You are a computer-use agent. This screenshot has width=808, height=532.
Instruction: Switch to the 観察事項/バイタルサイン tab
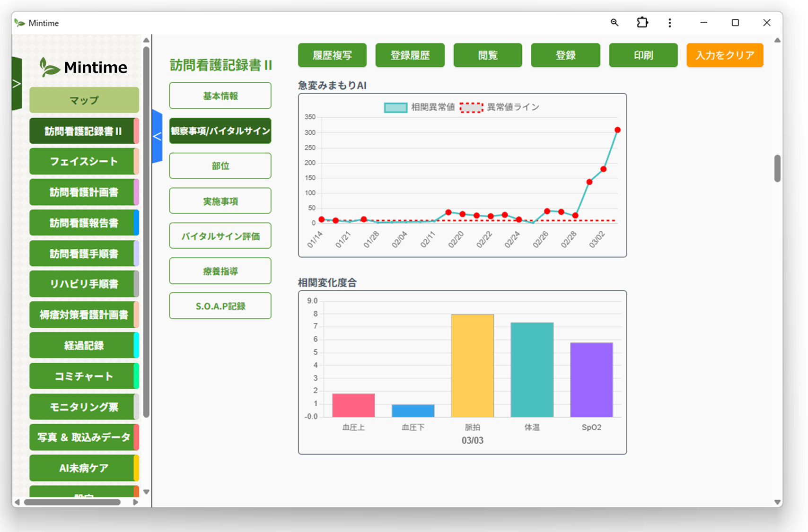coord(220,131)
